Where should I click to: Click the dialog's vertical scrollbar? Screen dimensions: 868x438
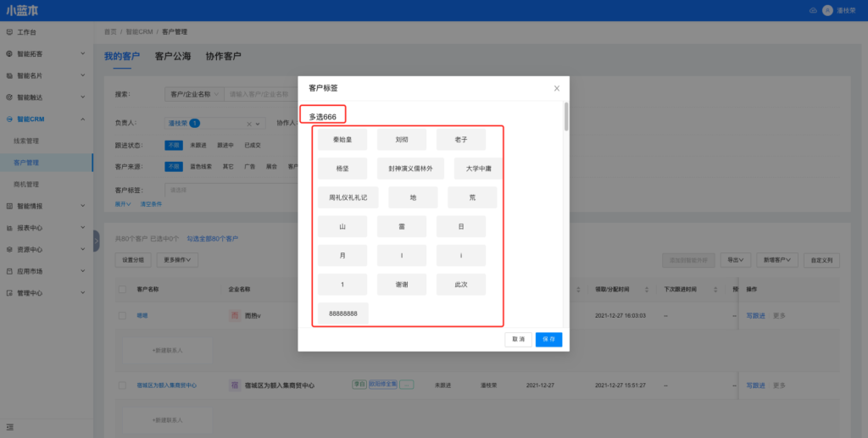(565, 119)
